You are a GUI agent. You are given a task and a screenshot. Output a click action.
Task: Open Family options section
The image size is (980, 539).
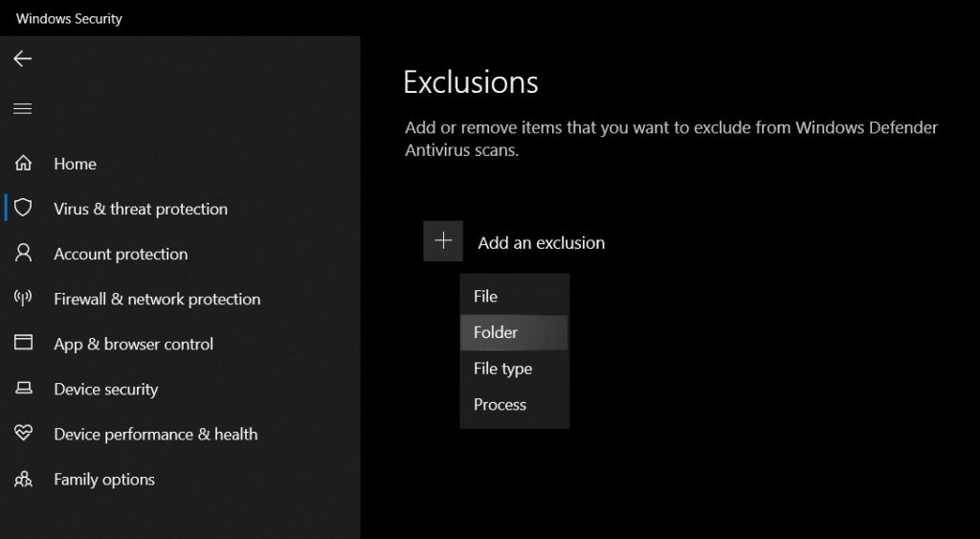coord(104,479)
